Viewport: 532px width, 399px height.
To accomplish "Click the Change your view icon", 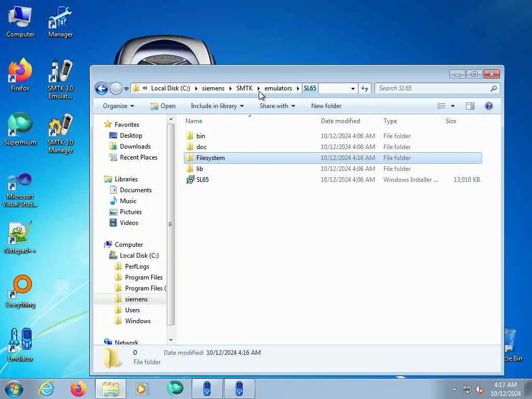I will tap(442, 106).
